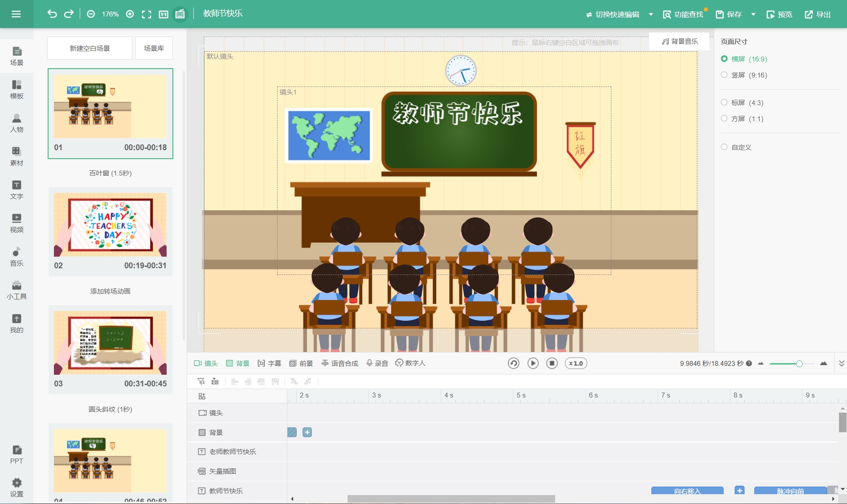Select scene 02 Happy Teacher's Day thumbnail
Screen dimensions: 847x504
[110, 232]
